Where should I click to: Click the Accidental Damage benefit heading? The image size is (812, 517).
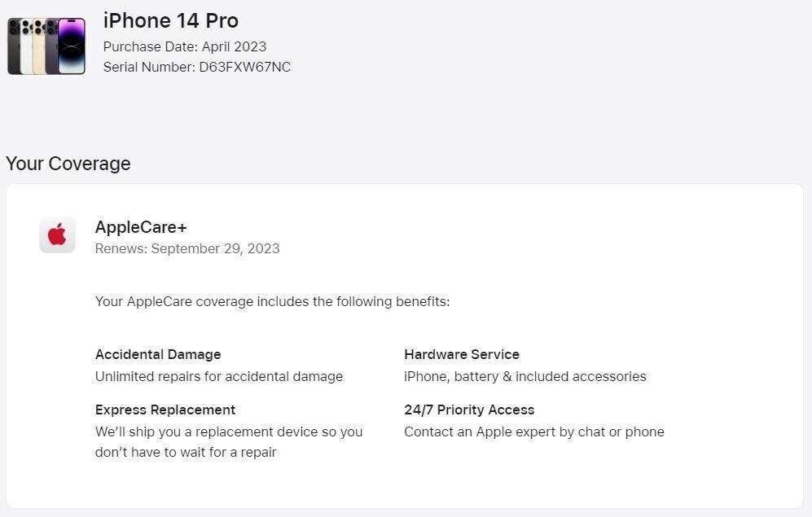[158, 354]
